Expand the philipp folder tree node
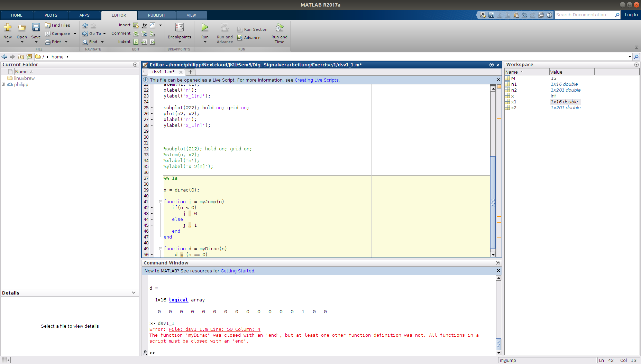This screenshot has width=641, height=364. tap(3, 84)
